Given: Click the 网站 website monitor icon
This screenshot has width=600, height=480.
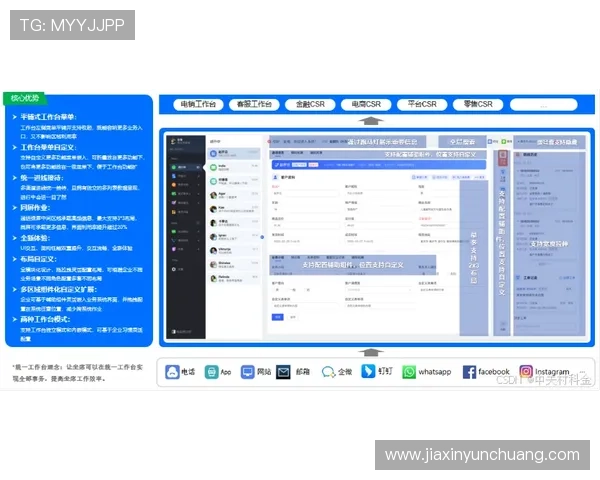Looking at the screenshot, I should coord(248,372).
